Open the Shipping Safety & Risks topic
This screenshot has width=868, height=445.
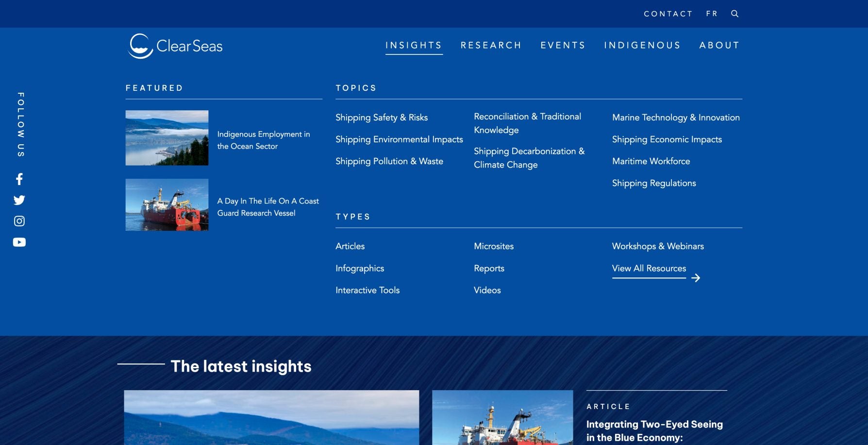[x=382, y=117]
